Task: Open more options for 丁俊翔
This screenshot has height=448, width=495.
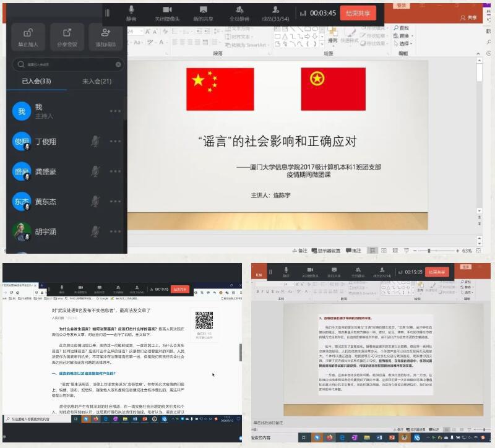Action: coord(116,141)
